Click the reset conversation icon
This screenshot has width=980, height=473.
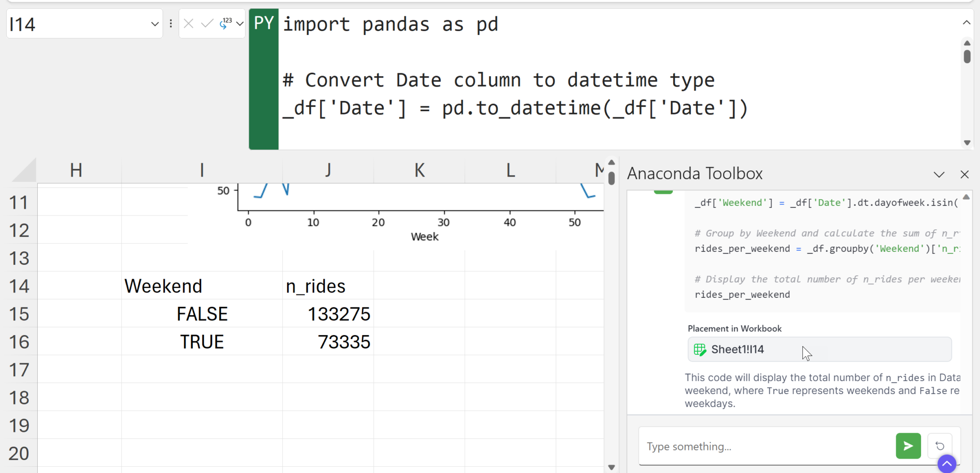(939, 446)
